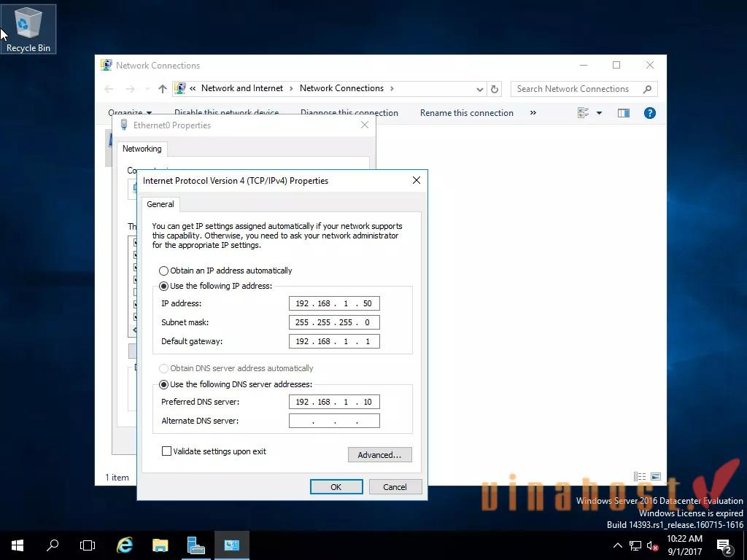Screen dimensions: 747x560
Task: Expand the chevron after Network Connections breadcrumb
Action: coord(392,88)
